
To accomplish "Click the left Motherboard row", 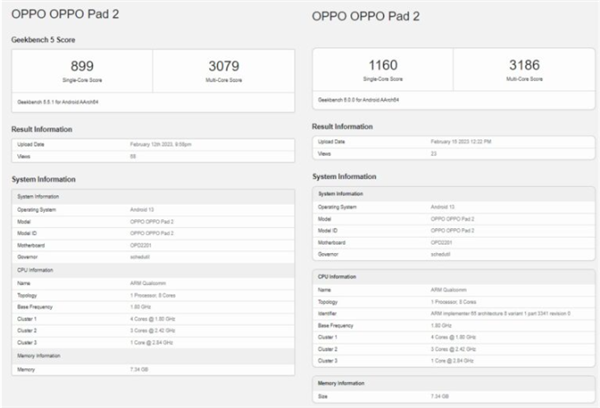I will pos(150,242).
